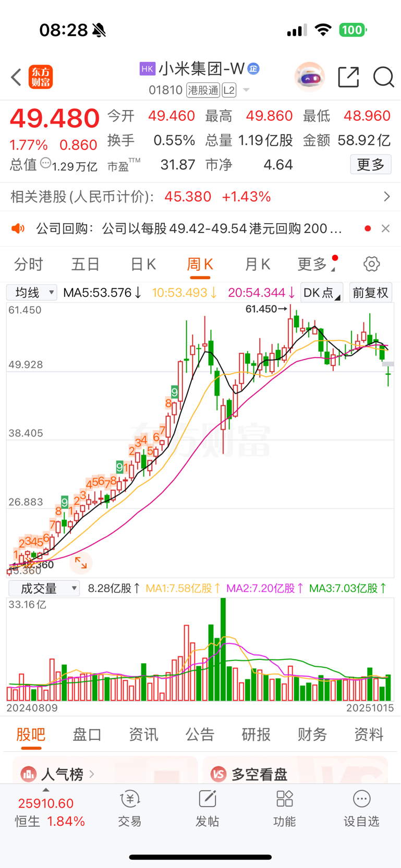Tap the share icon
The width and height of the screenshot is (401, 868).
click(x=348, y=77)
